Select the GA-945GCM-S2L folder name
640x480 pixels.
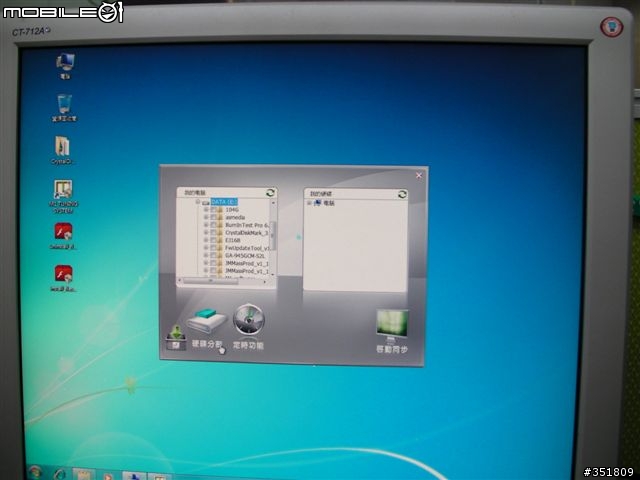click(245, 255)
